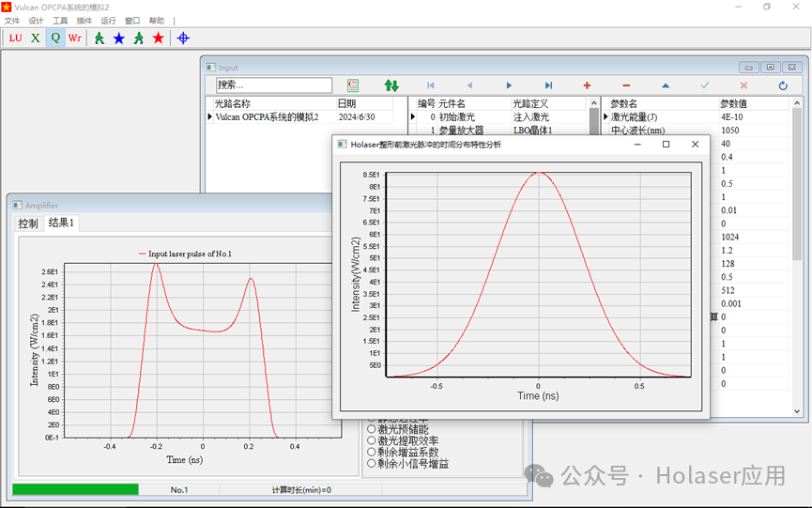The height and width of the screenshot is (508, 812).
Task: Open the 窗口 menu
Action: [132, 21]
